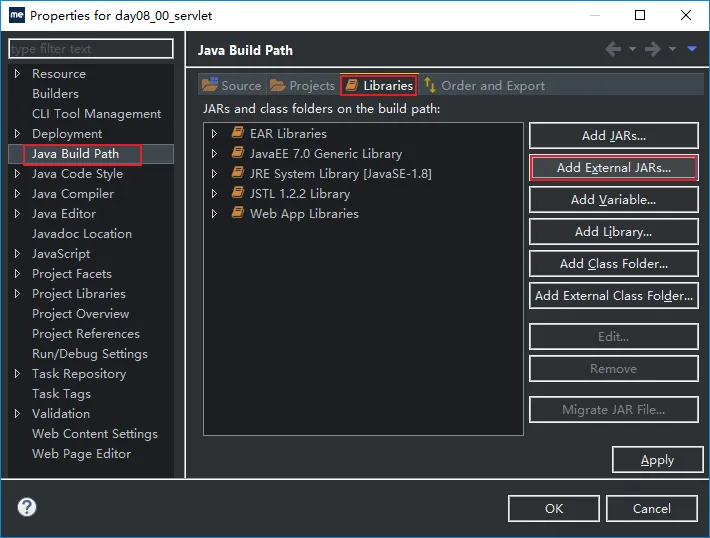Select Project Facets in the sidebar
Viewport: 710px width, 538px height.
[x=72, y=273]
